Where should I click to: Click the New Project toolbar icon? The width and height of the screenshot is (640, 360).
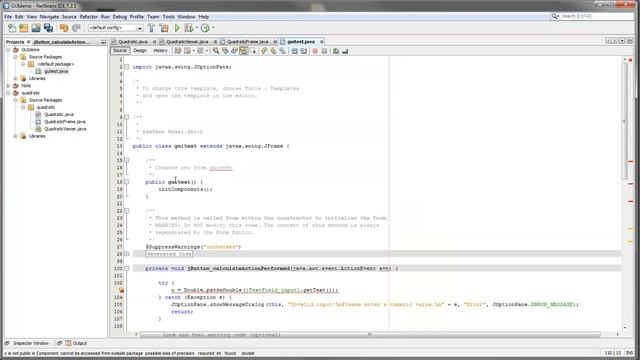point(24,28)
